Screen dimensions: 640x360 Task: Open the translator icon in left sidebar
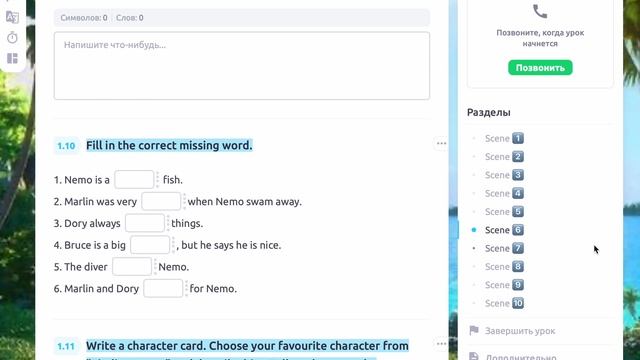point(12,17)
